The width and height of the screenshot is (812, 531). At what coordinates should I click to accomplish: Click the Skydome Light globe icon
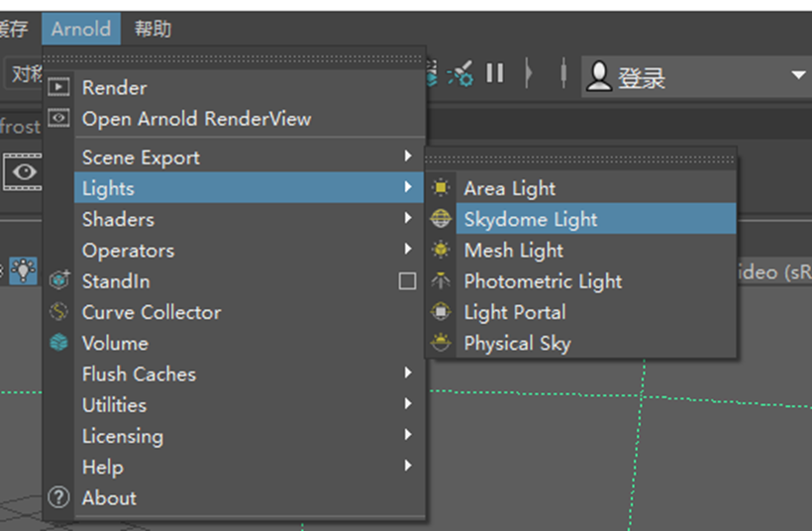441,219
